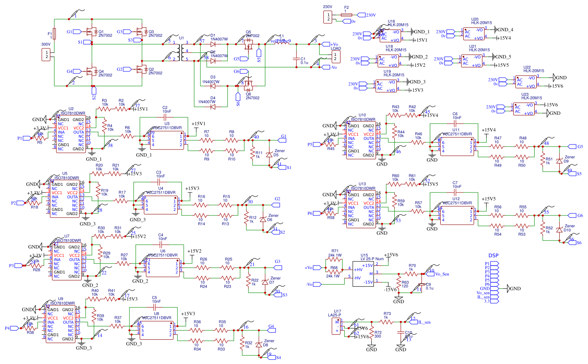
Task: Select the U2 ISO7810DWR isolator chip
Action: pyautogui.click(x=71, y=134)
